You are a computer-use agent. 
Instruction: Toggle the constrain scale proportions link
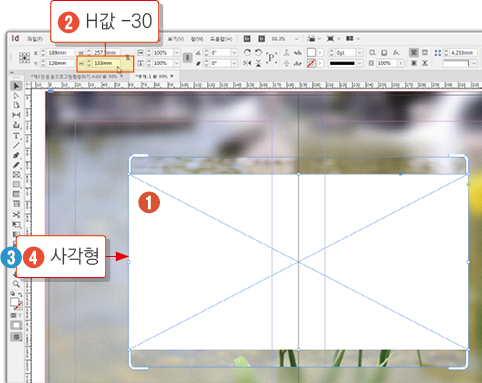(x=188, y=58)
